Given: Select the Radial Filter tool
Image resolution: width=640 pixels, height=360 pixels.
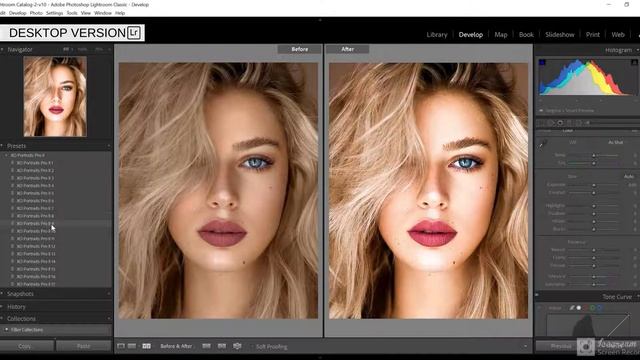Looking at the screenshot, I should [579, 122].
